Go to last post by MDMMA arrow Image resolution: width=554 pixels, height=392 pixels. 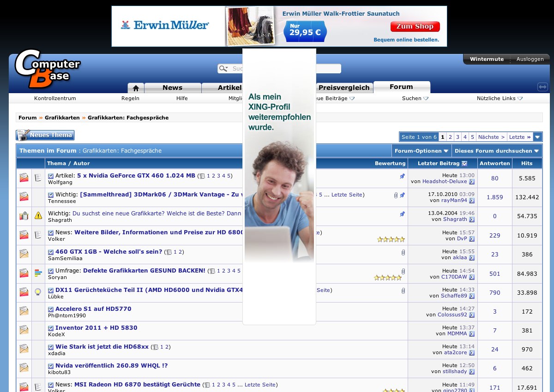(x=472, y=334)
